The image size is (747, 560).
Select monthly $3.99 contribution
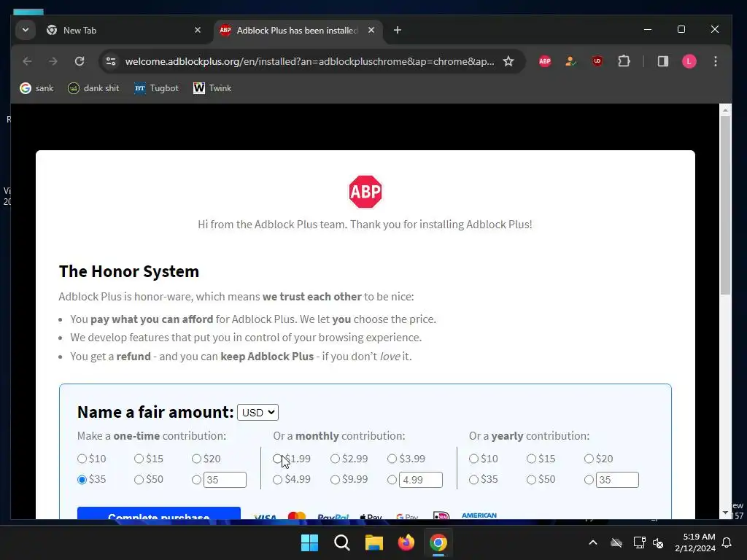(392, 459)
